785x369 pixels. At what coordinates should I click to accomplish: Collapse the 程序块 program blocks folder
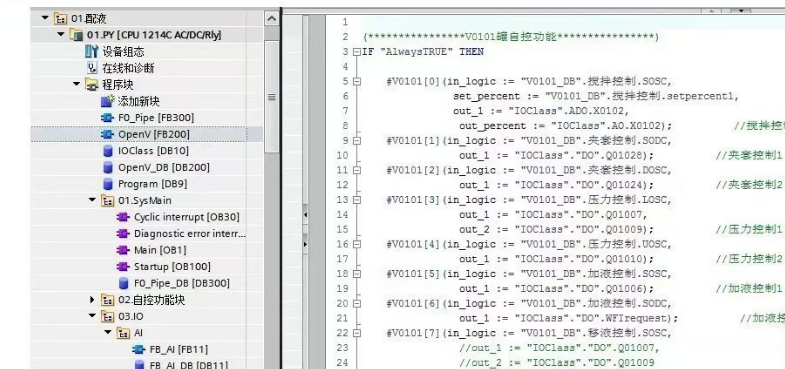[76, 84]
